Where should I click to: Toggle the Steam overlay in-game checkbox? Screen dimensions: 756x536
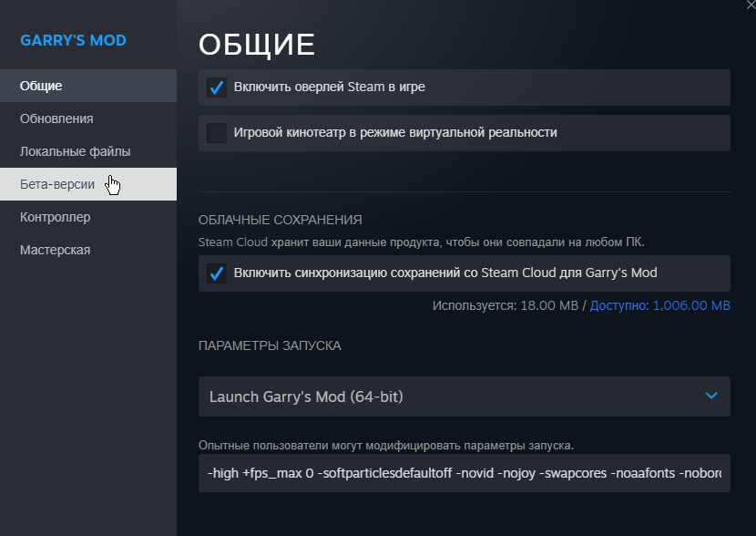[217, 88]
